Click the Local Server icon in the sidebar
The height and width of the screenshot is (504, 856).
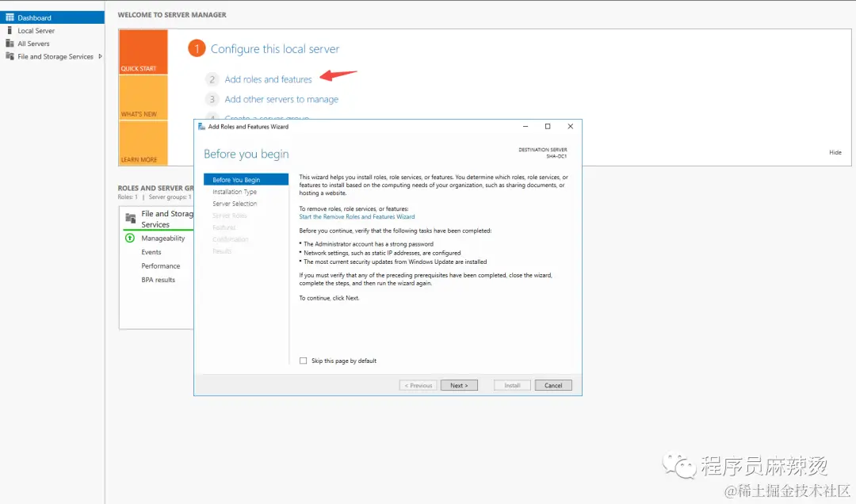coord(10,31)
